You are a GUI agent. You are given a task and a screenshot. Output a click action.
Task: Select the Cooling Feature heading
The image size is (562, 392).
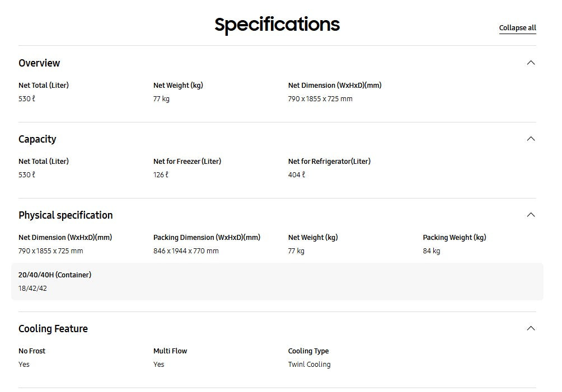[53, 329]
